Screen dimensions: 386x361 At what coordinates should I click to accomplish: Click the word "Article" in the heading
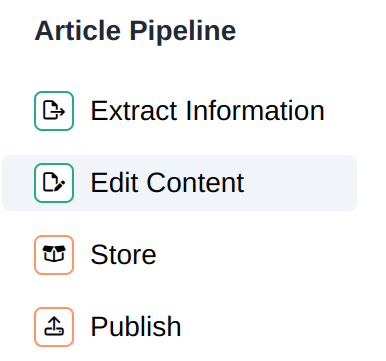pyautogui.click(x=77, y=31)
